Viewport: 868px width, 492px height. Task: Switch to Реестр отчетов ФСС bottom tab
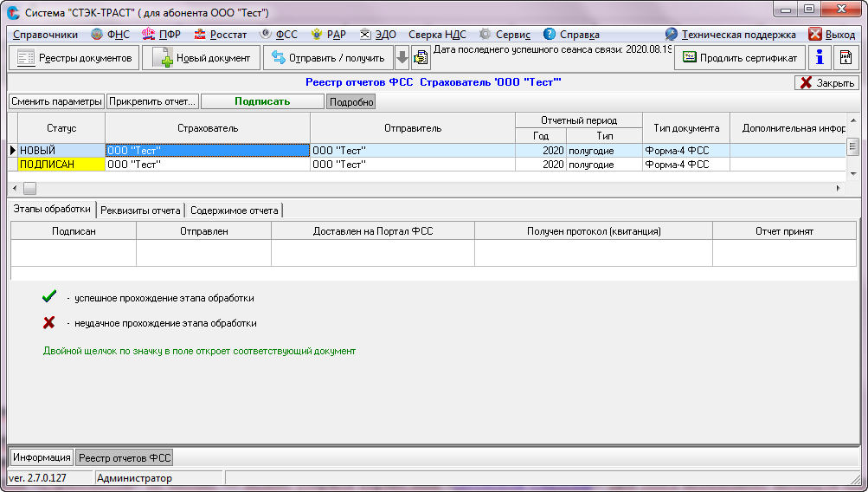[125, 457]
